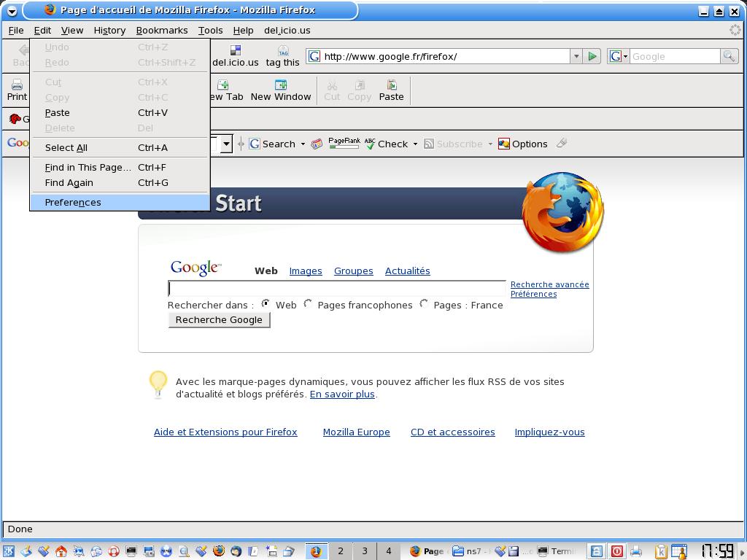Click the greyed Cut scissors toolbar icon
The width and height of the screenshot is (747, 560).
332,85
